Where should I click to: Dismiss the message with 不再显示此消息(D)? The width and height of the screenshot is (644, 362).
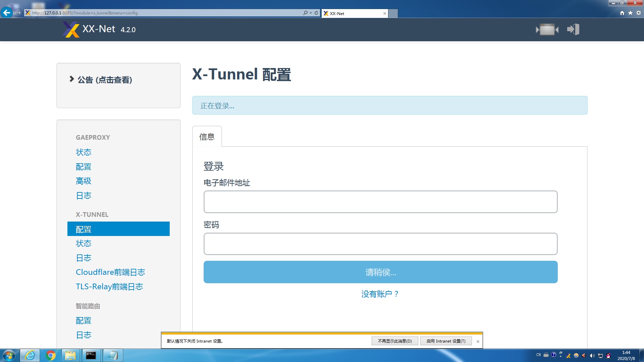(394, 341)
